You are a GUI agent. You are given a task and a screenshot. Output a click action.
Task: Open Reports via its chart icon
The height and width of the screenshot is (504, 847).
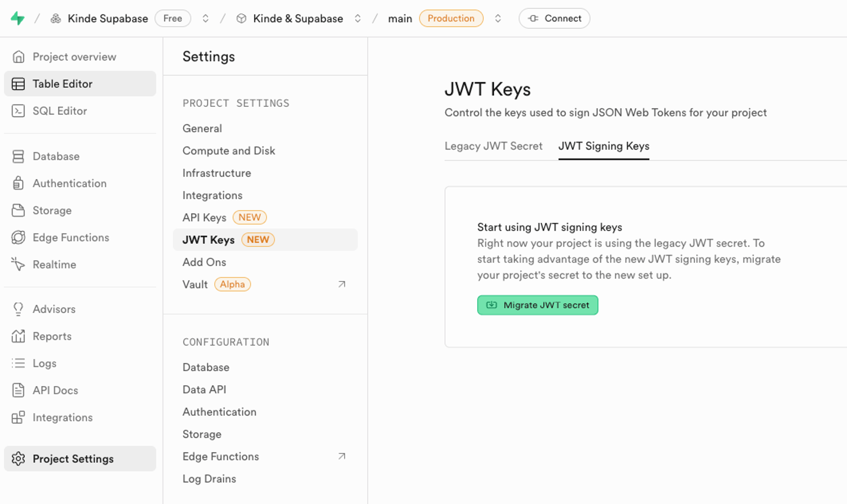[x=18, y=336]
